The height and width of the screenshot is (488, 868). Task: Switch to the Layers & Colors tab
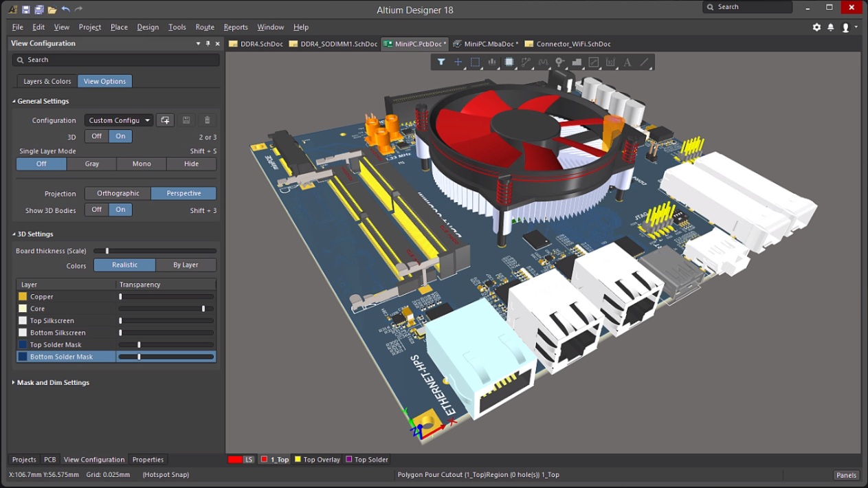tap(47, 81)
